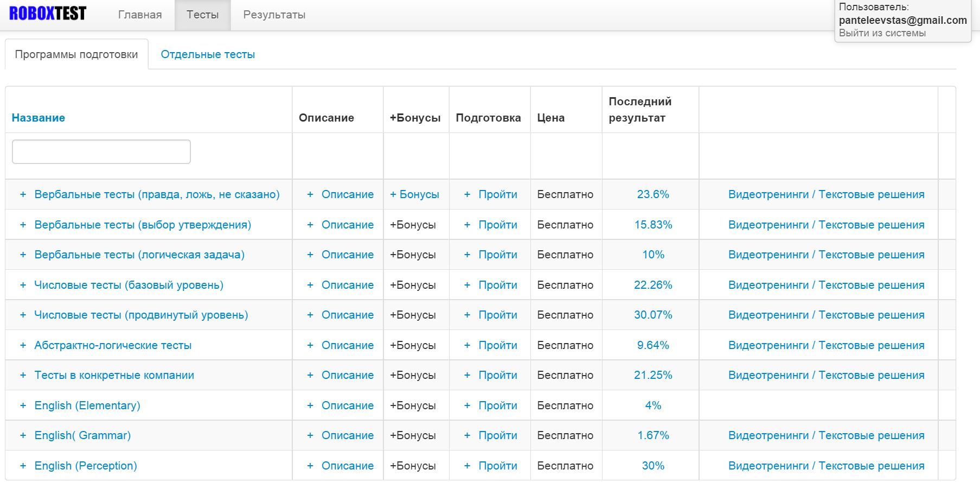Click Пройти for Числовые тесты (базовый уровень)

tap(497, 285)
